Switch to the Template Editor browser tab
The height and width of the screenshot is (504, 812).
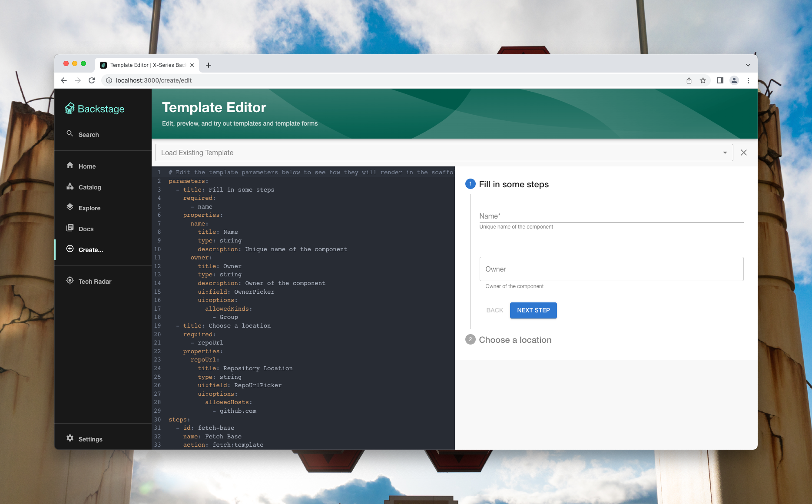[143, 65]
